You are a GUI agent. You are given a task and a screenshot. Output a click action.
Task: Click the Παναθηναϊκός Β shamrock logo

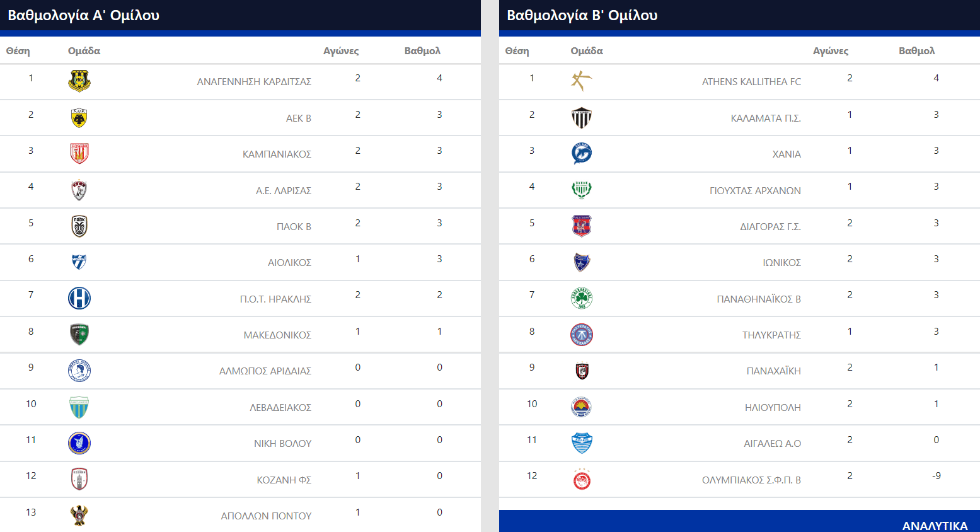[581, 298]
